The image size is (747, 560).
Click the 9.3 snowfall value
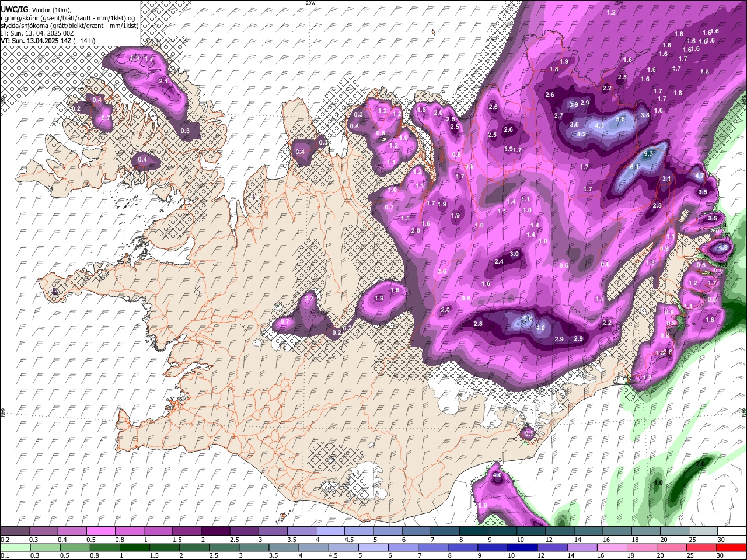tap(648, 154)
